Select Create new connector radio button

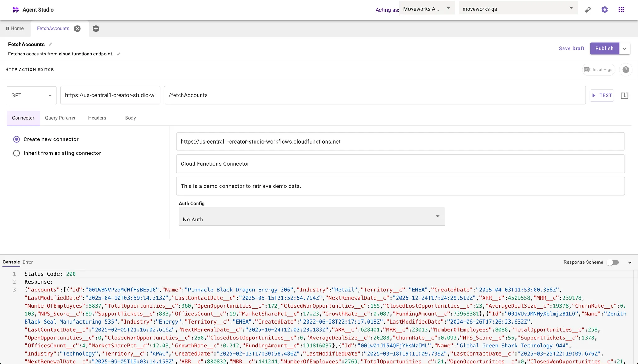click(17, 139)
